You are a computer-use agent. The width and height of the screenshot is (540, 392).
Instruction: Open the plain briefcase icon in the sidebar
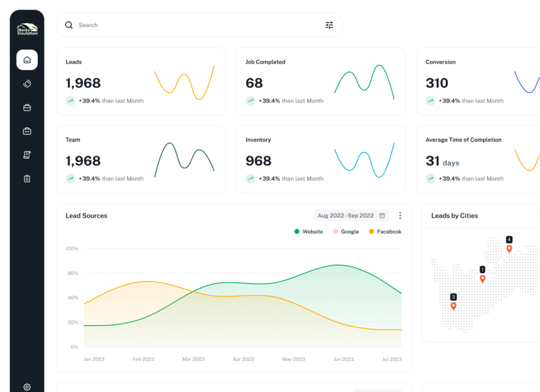pos(27,108)
